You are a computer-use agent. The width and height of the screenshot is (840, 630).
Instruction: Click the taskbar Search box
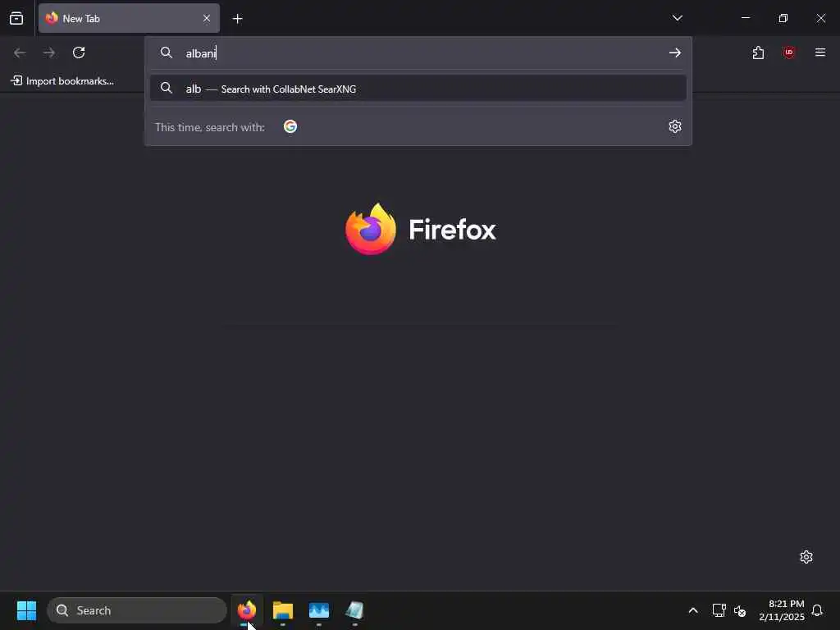tap(137, 610)
